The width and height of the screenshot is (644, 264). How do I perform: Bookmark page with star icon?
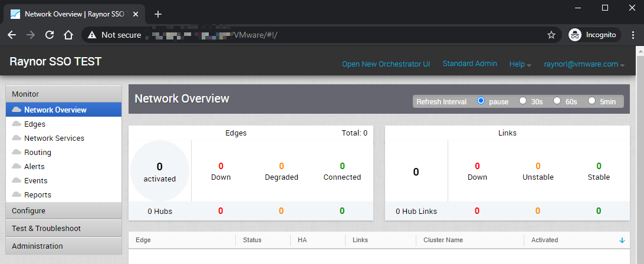click(551, 35)
